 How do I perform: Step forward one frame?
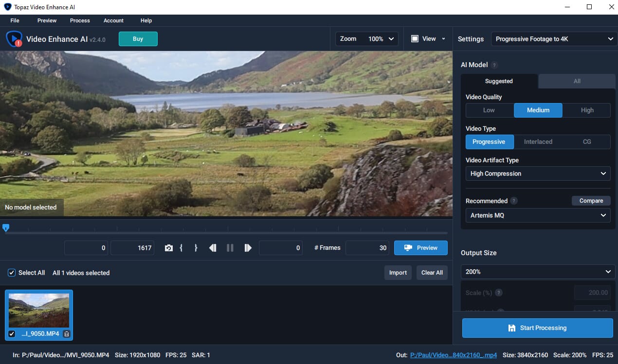pyautogui.click(x=248, y=248)
